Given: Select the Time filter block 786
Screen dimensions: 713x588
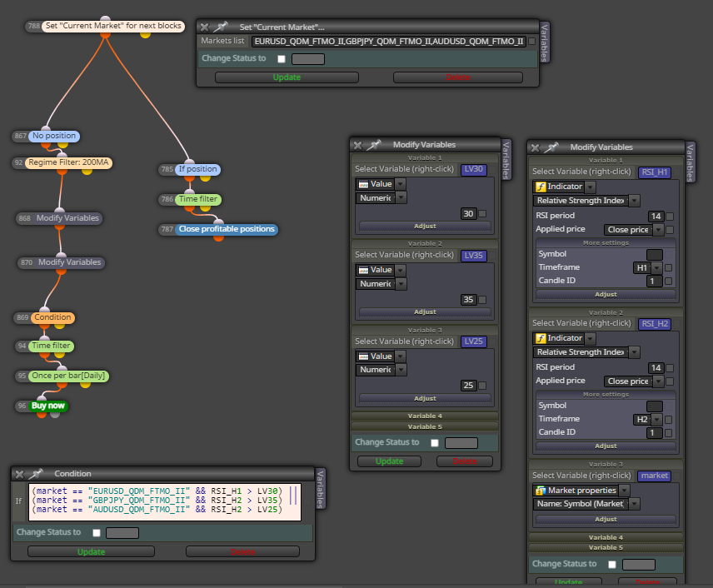Looking at the screenshot, I should point(197,199).
